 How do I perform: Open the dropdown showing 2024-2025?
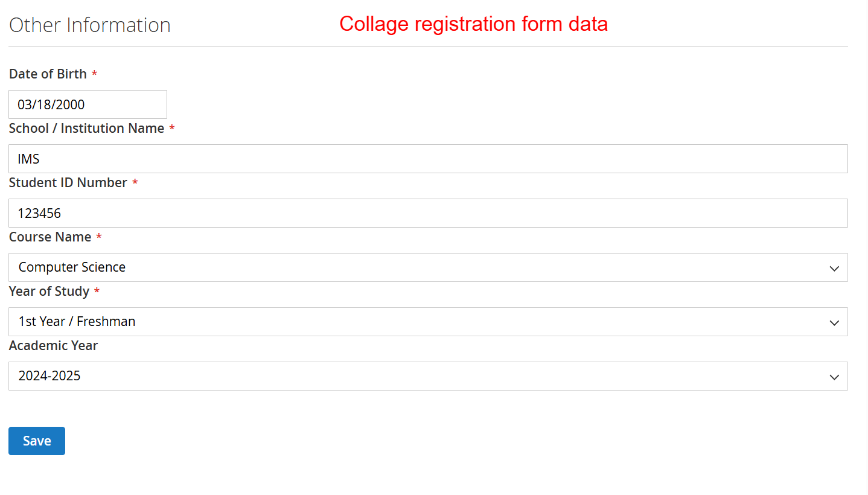pos(423,376)
